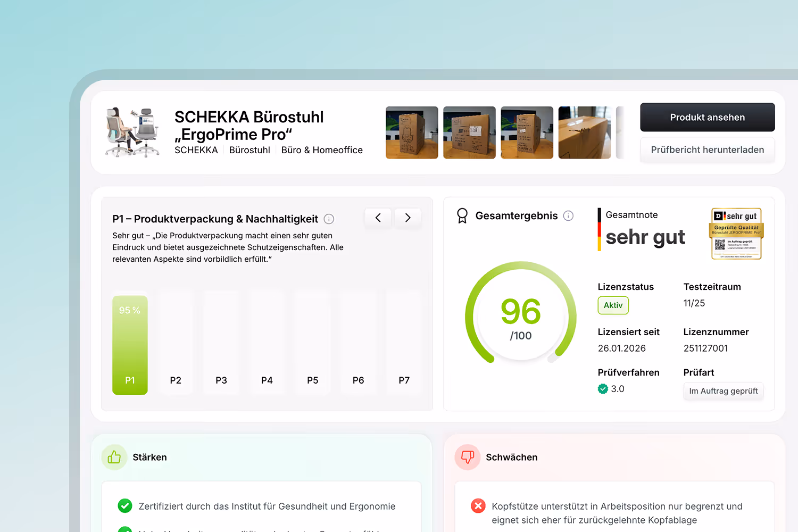
Task: Click the thumbs-down Schwächen icon
Action: (x=467, y=457)
